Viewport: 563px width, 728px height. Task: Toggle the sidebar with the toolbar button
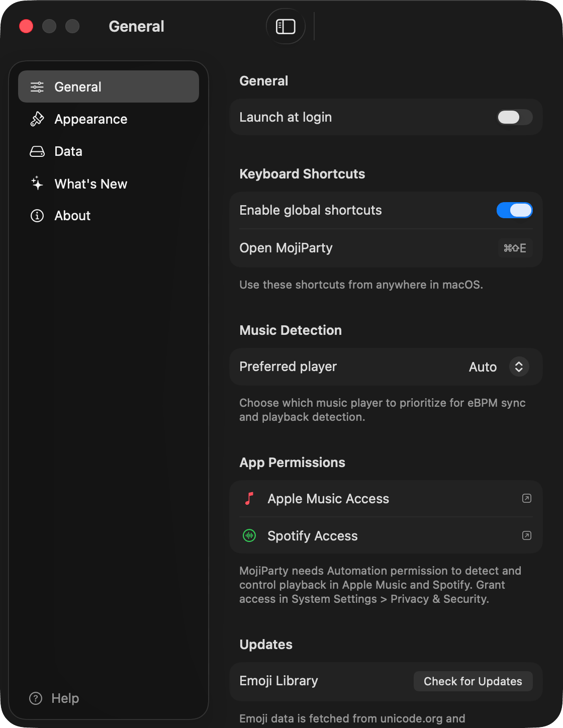[x=286, y=27]
